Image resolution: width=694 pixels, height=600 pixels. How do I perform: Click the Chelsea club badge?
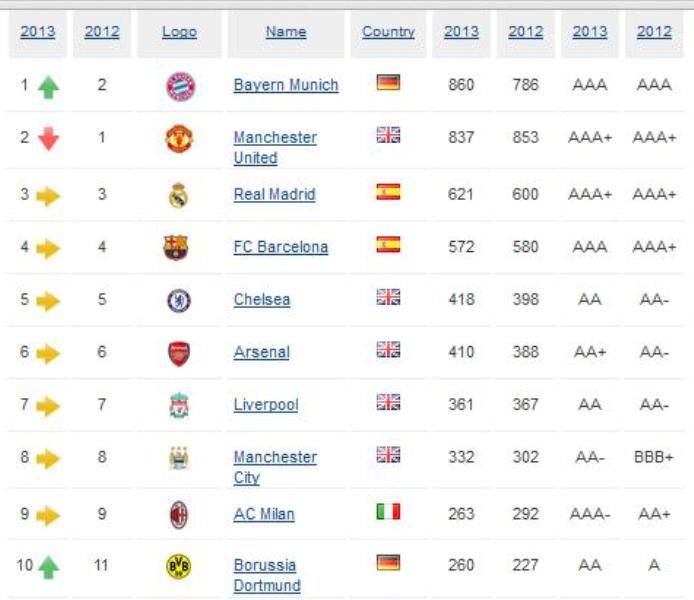click(179, 300)
